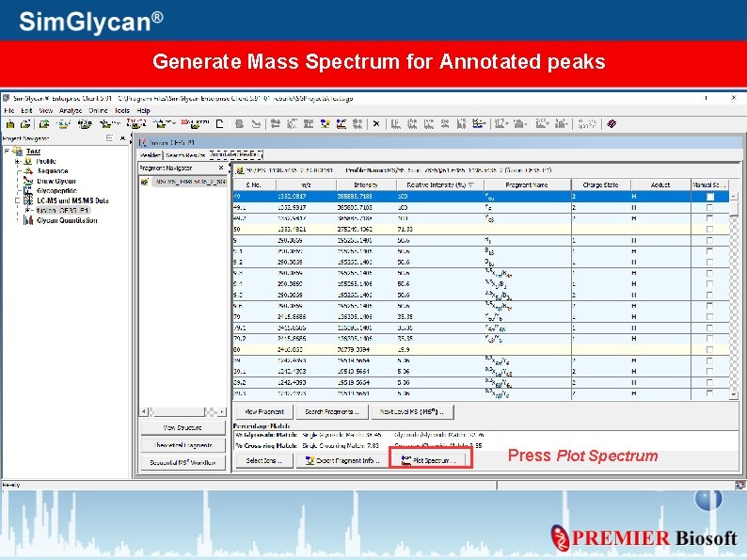The height and width of the screenshot is (560, 747).
Task: Expand the Profile tree node
Action: [x=18, y=161]
